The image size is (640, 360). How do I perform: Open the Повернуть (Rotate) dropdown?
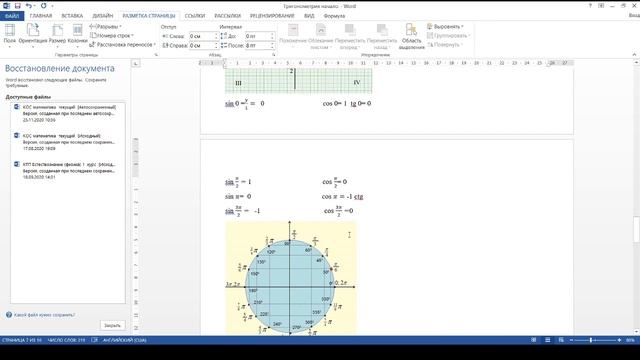pyautogui.click(x=445, y=44)
